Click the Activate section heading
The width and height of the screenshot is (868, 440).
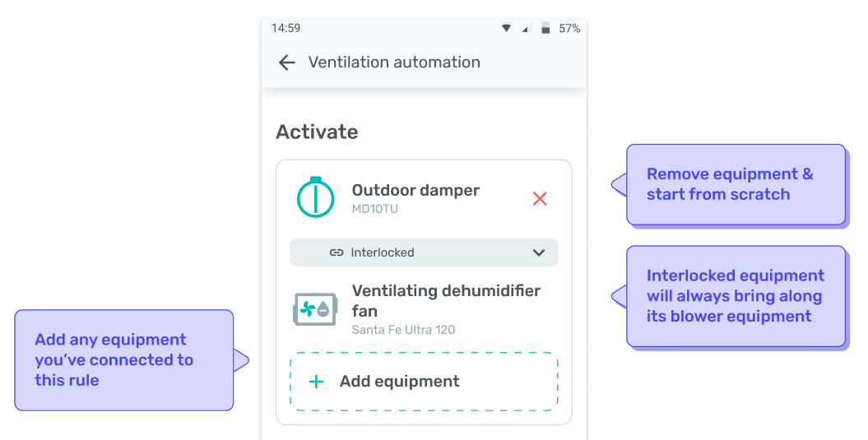[318, 132]
